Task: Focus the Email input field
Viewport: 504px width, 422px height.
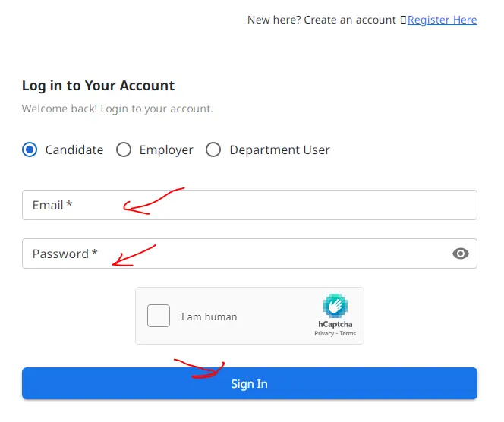Action: (249, 205)
